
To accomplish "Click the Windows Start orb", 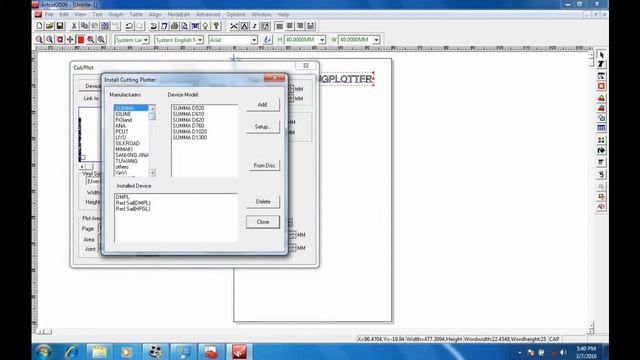I will coord(43,351).
